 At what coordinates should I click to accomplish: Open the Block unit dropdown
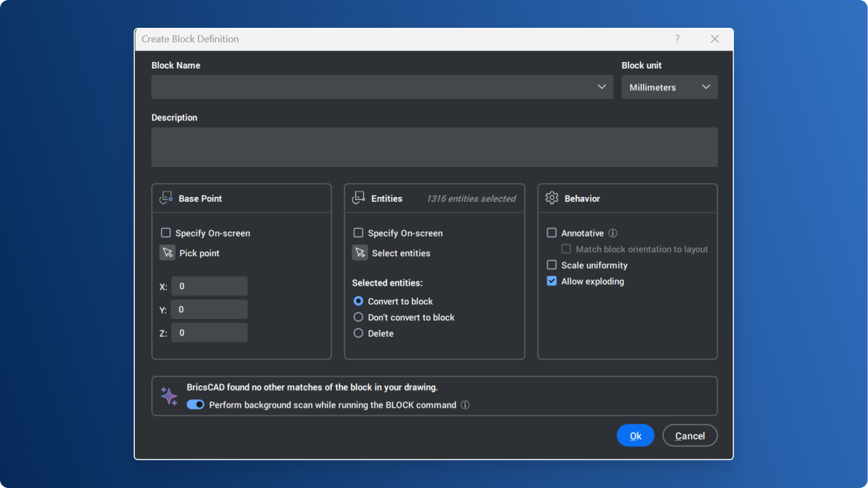705,87
